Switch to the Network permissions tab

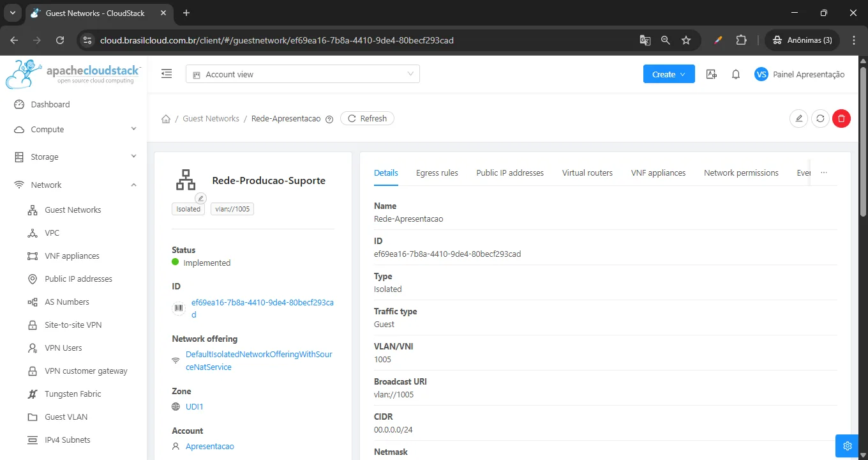(x=741, y=172)
